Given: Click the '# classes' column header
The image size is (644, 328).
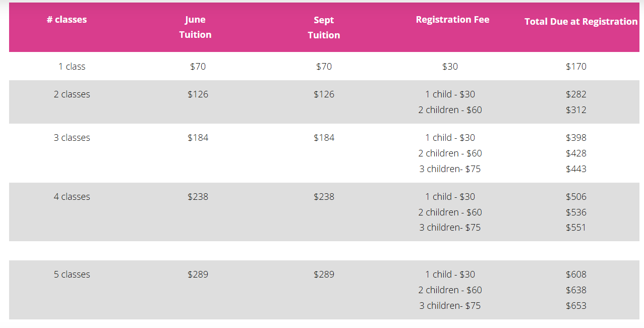Looking at the screenshot, I should [67, 20].
